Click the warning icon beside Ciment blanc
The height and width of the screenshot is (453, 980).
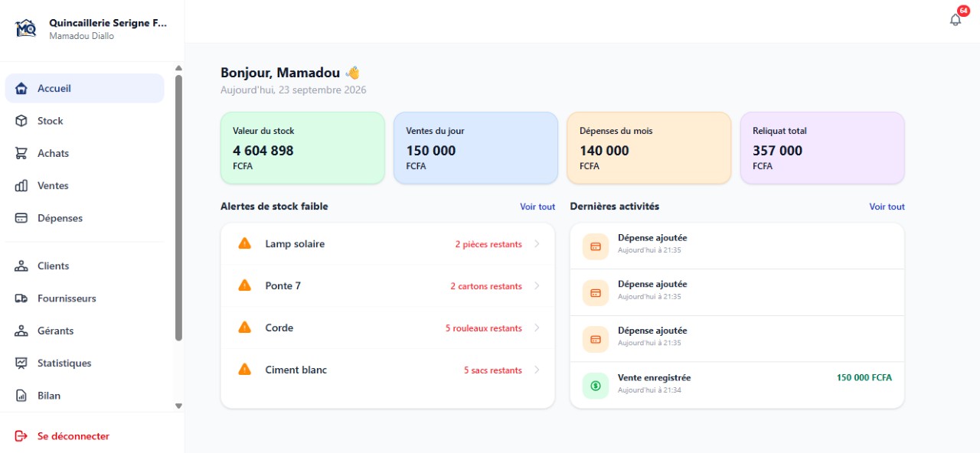245,370
